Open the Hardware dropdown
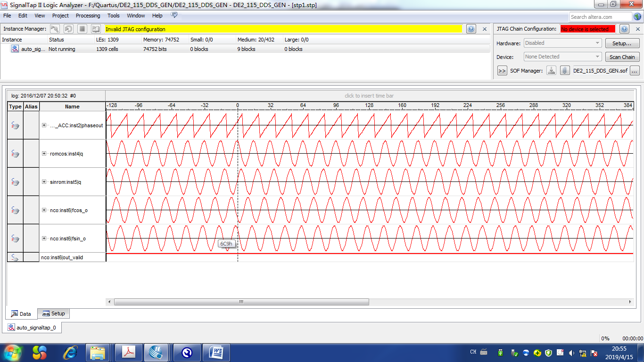Viewport: 644px width, 362px height. tap(562, 43)
